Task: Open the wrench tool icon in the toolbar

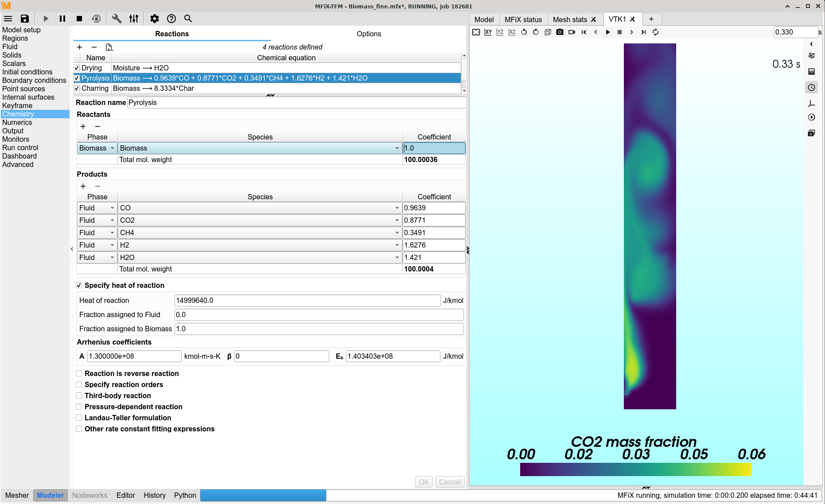Action: (117, 19)
